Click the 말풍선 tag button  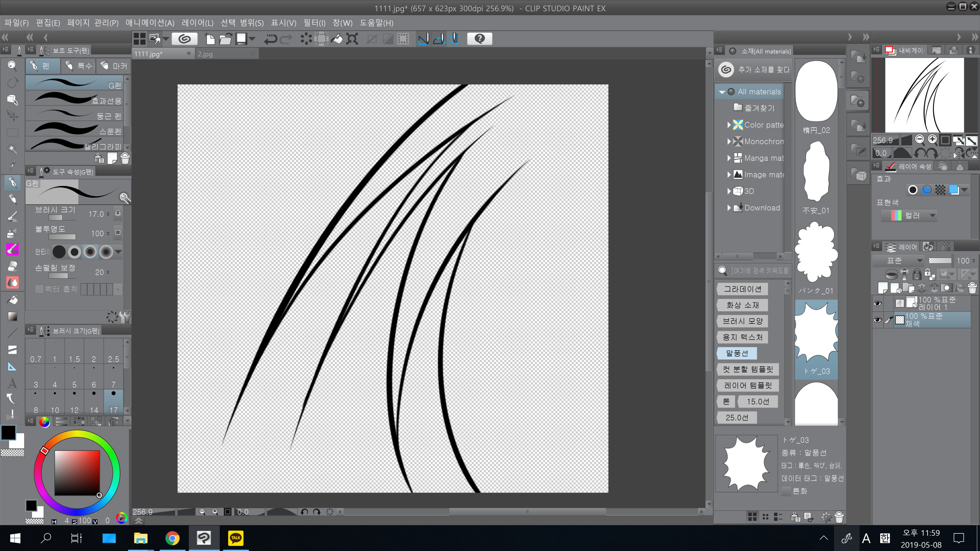pos(736,353)
